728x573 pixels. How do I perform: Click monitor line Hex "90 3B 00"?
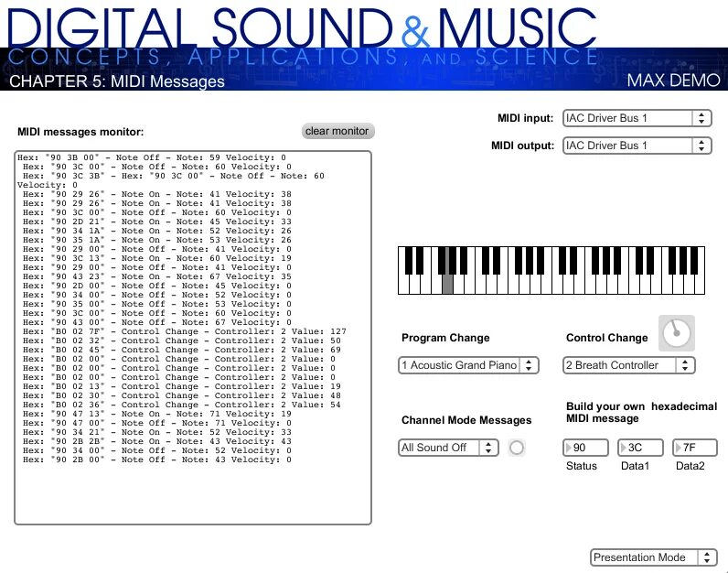(151, 157)
